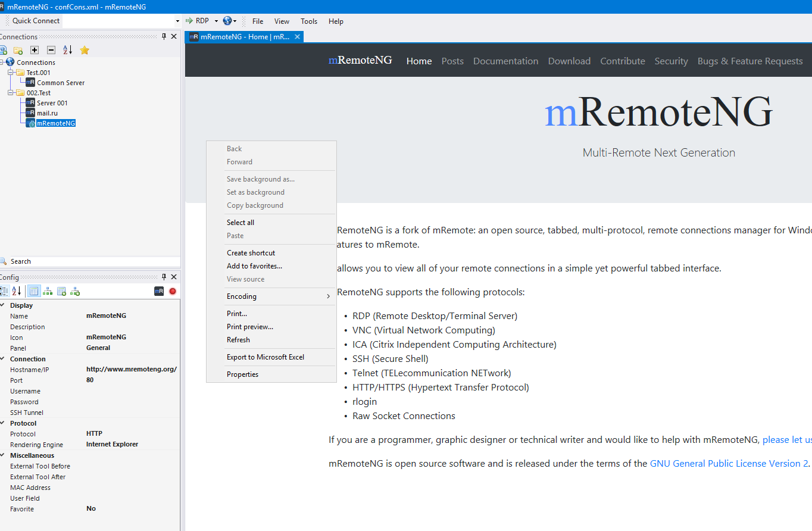The image size is (812, 531).
Task: Open the Posts link in site navbar
Action: tap(452, 61)
